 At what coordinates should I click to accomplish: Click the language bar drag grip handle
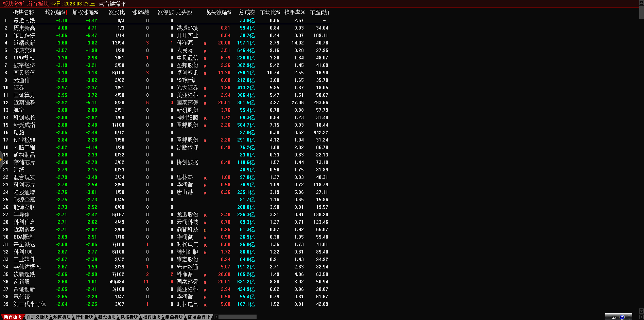click(x=608, y=317)
